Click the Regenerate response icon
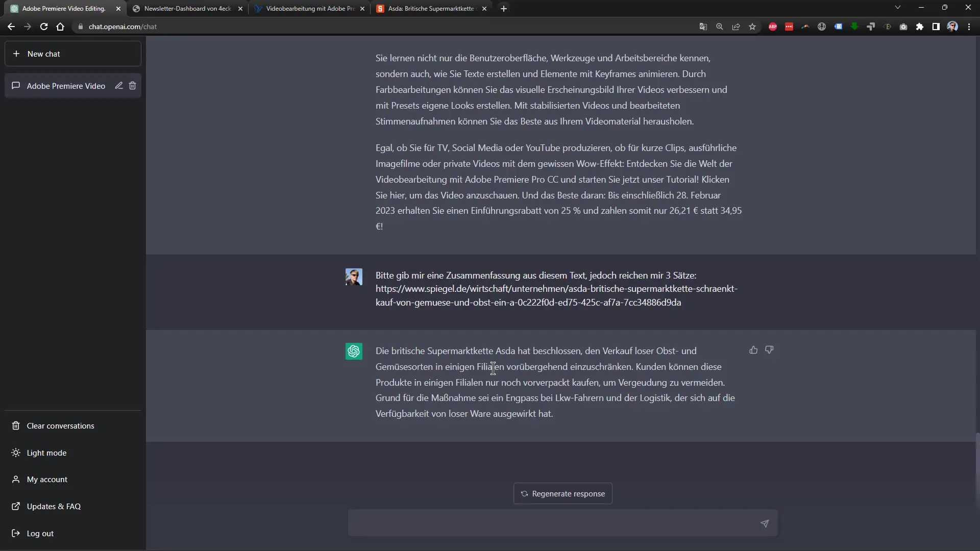The image size is (980, 551). pos(524,493)
